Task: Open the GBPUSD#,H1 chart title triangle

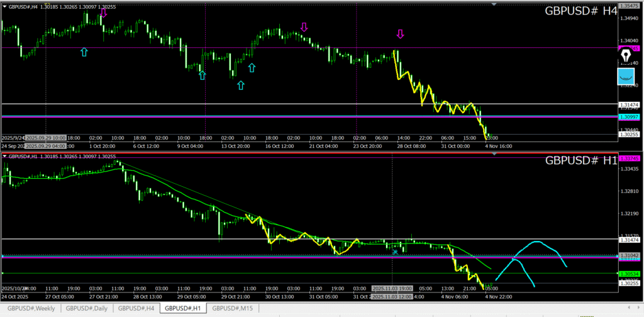Action: 5,156
